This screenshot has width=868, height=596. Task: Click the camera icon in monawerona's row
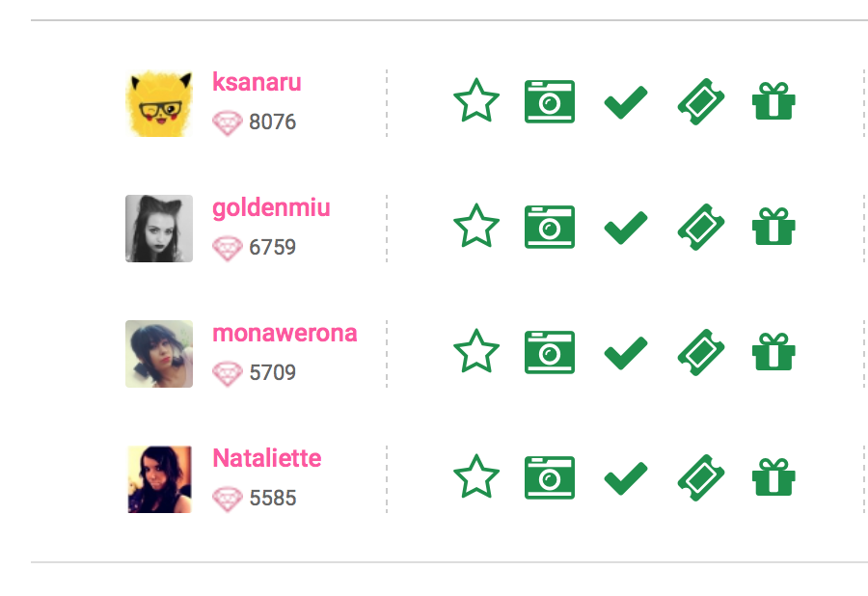click(550, 352)
